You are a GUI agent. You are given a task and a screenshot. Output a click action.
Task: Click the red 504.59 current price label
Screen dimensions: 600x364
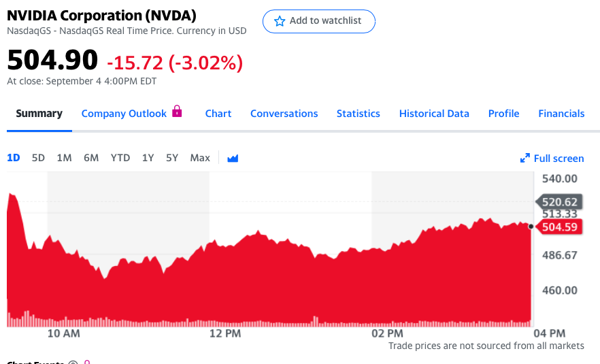click(x=561, y=227)
